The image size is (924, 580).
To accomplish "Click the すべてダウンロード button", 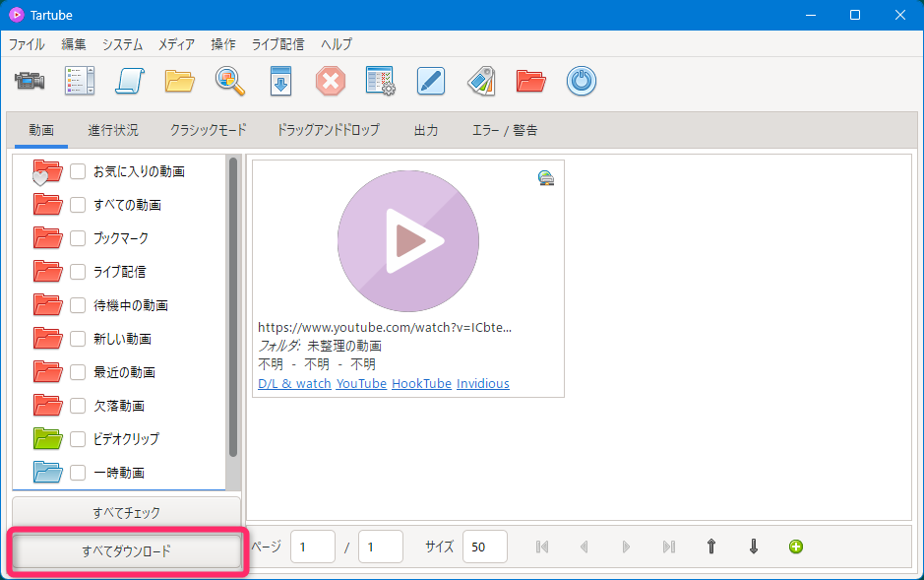I will tap(126, 551).
